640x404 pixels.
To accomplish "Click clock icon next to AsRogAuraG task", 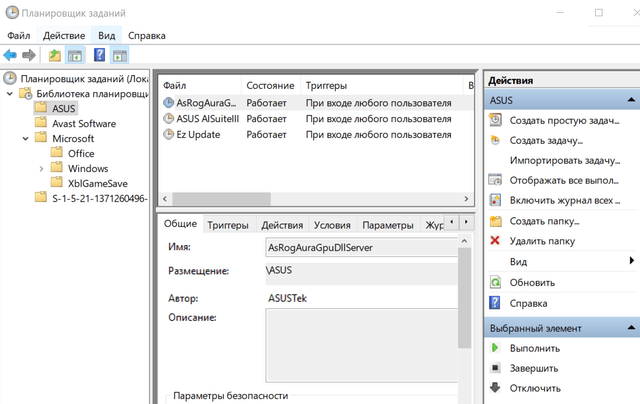I will pos(168,102).
